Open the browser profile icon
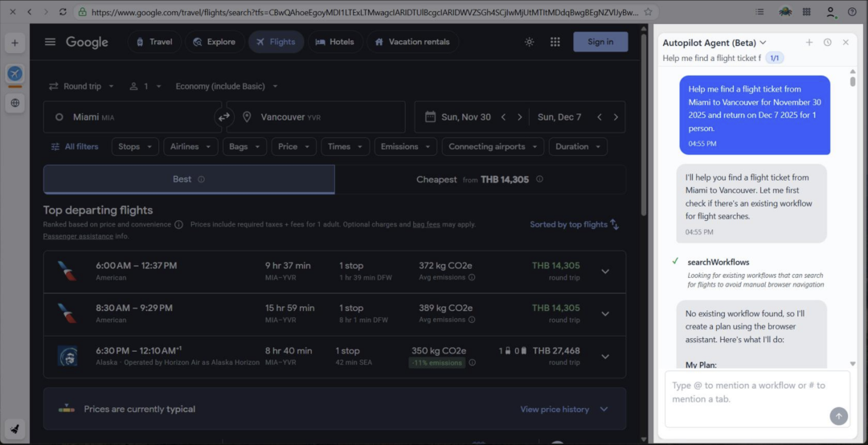 pyautogui.click(x=830, y=11)
